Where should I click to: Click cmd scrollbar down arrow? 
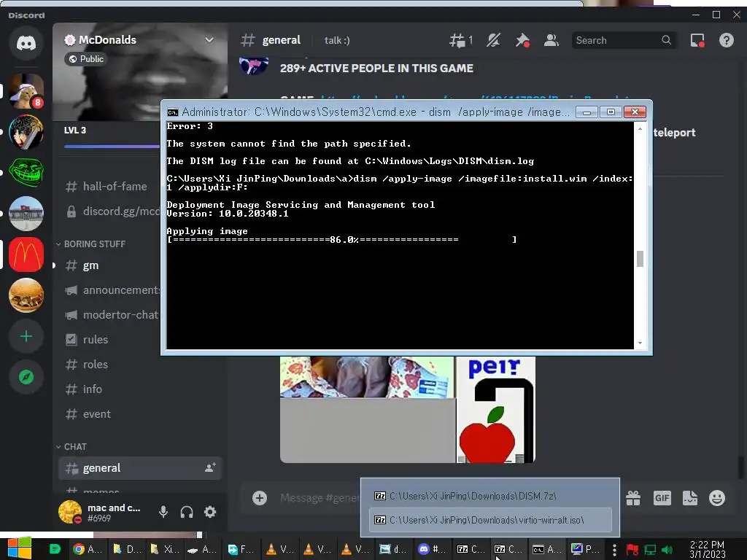pos(640,343)
